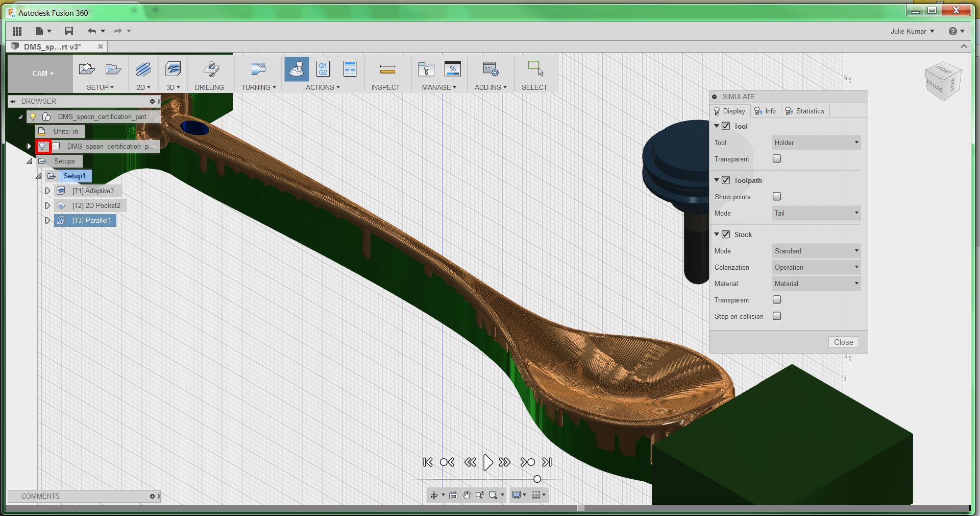
Task: Click the second Setup folder icon
Action: tap(113, 69)
